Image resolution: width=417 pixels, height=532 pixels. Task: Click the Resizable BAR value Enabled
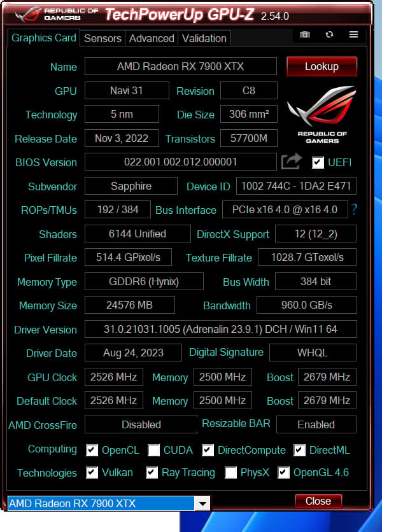pyautogui.click(x=316, y=424)
